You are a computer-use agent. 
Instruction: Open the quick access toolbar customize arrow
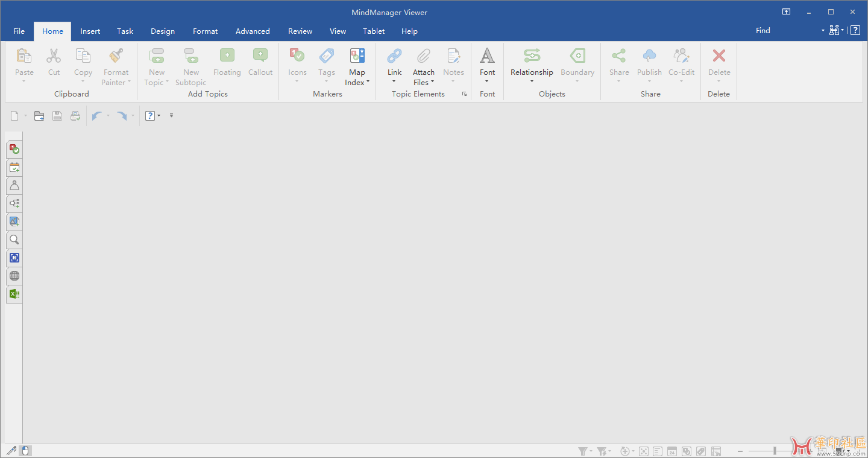tap(171, 115)
